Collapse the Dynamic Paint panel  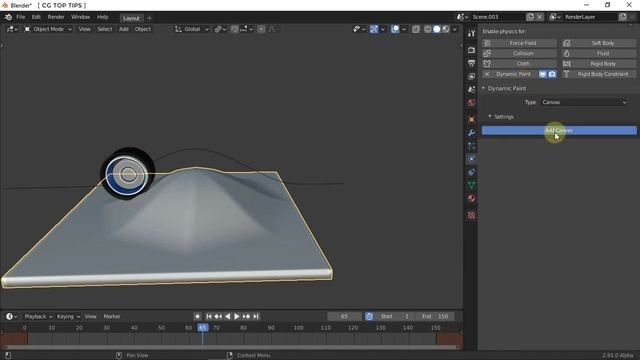click(483, 88)
